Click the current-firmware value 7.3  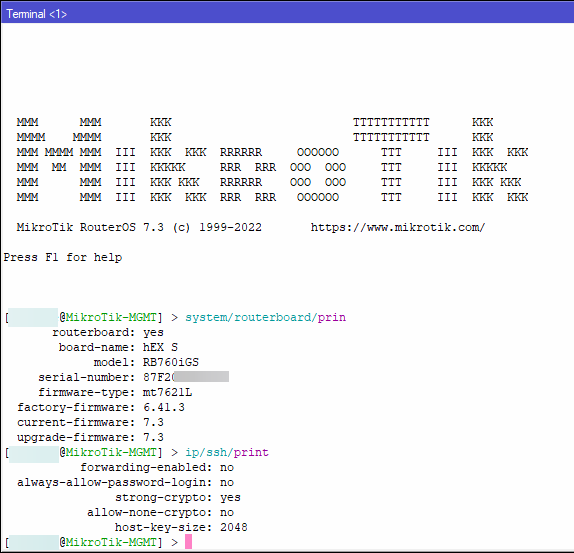point(153,422)
